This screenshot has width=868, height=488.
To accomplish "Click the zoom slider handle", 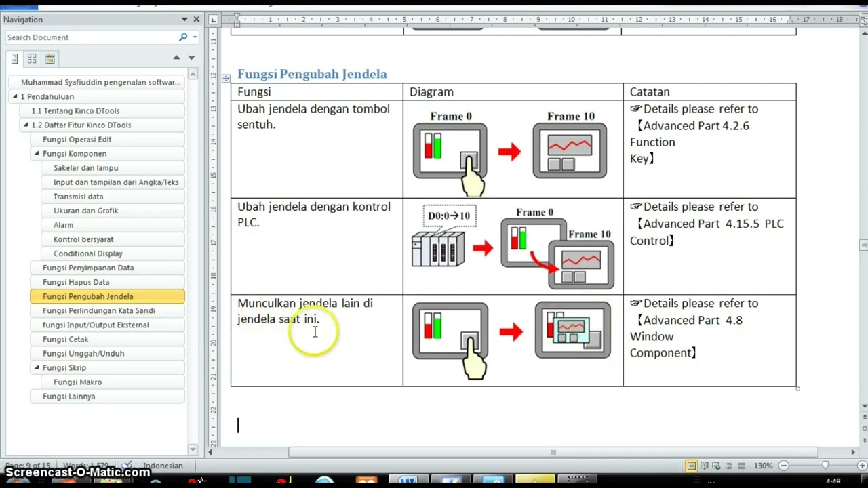I will (x=825, y=466).
